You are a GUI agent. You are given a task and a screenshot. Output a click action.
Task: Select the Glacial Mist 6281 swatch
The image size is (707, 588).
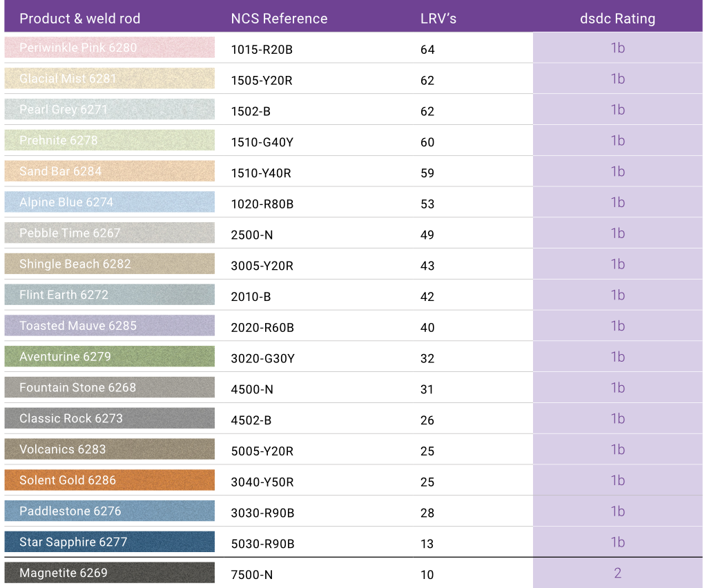click(x=109, y=79)
